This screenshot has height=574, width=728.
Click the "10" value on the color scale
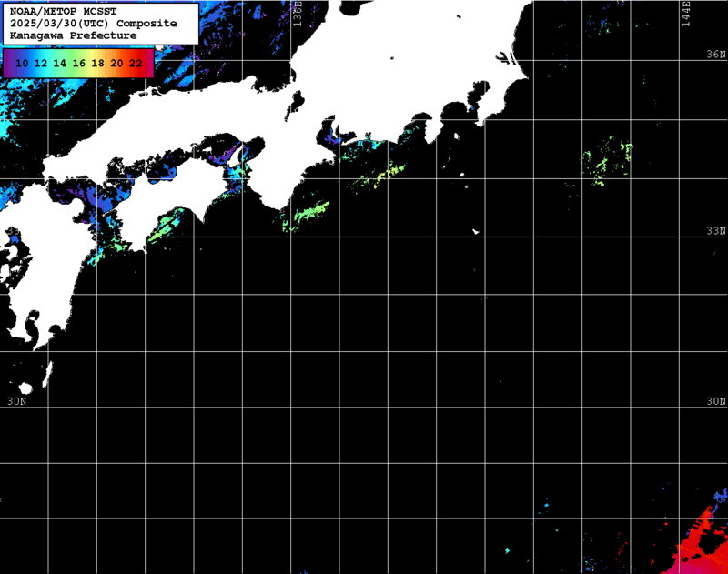click(x=22, y=63)
